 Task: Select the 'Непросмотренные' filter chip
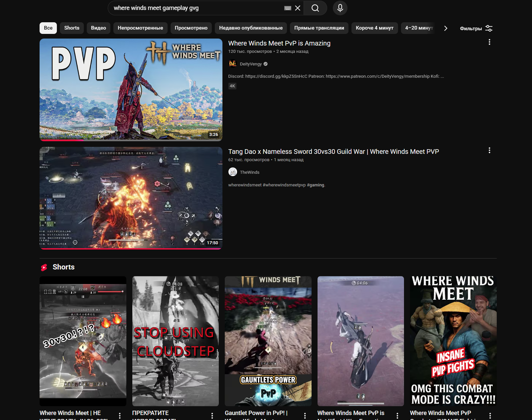pyautogui.click(x=140, y=28)
